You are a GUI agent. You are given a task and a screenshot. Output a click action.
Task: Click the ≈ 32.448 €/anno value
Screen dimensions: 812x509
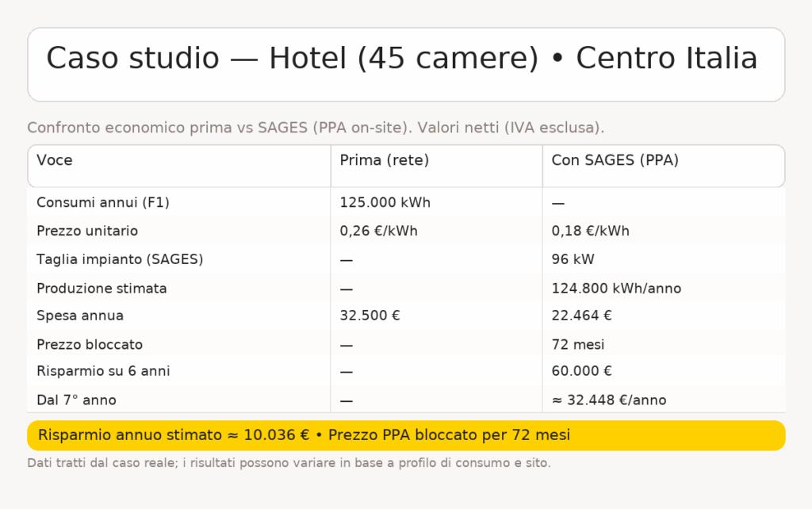[x=609, y=400]
